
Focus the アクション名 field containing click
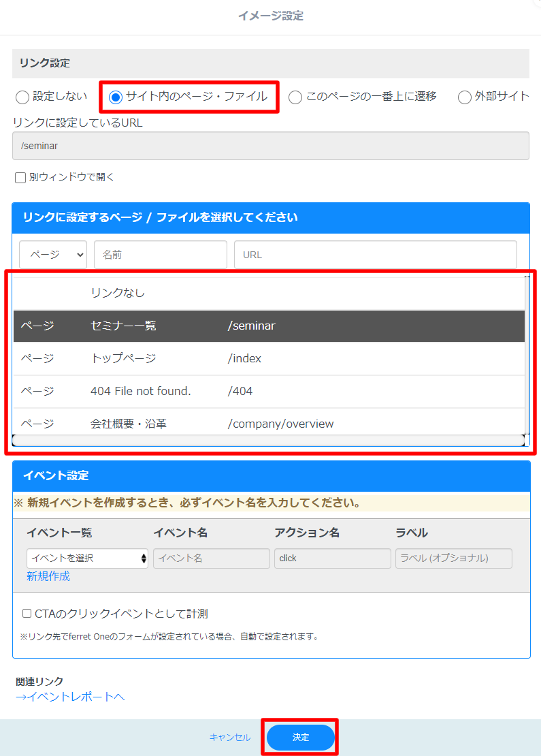click(332, 558)
